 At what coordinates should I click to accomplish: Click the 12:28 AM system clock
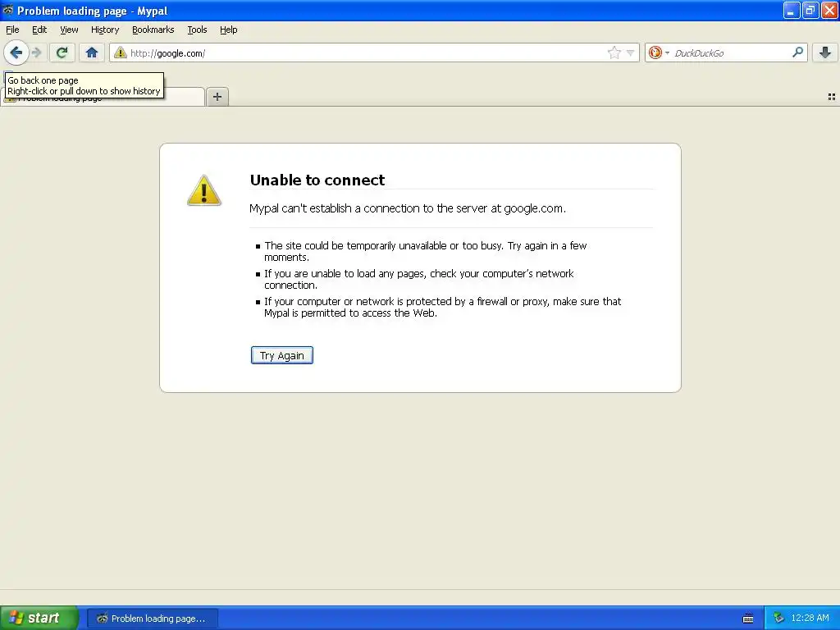click(x=810, y=618)
